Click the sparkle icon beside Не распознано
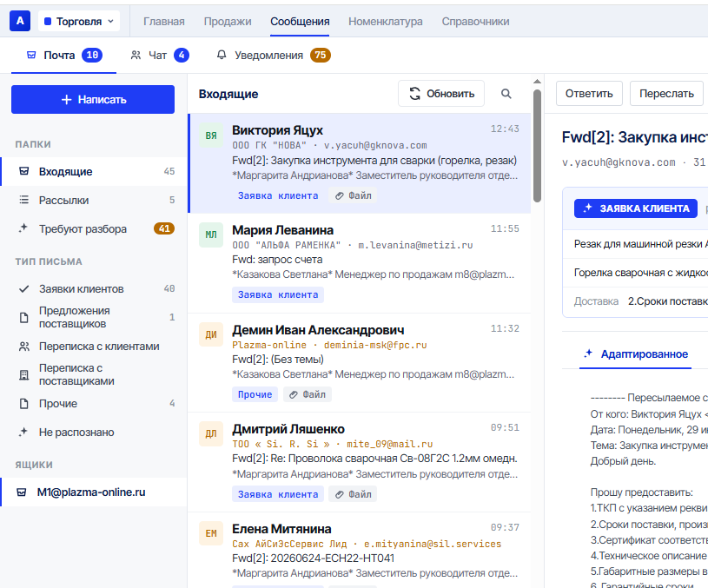 tap(23, 433)
